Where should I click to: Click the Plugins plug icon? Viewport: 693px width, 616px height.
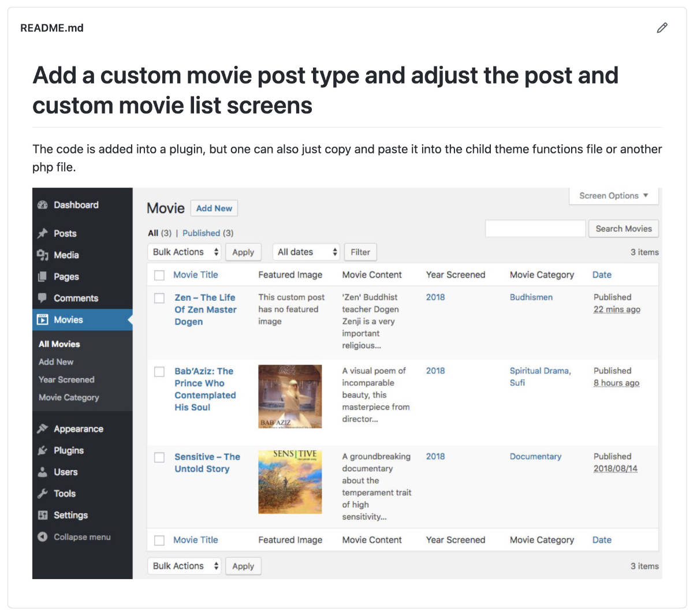click(43, 450)
